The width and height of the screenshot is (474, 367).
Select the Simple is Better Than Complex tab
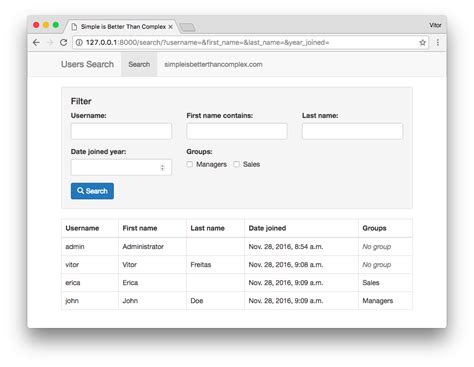point(123,27)
